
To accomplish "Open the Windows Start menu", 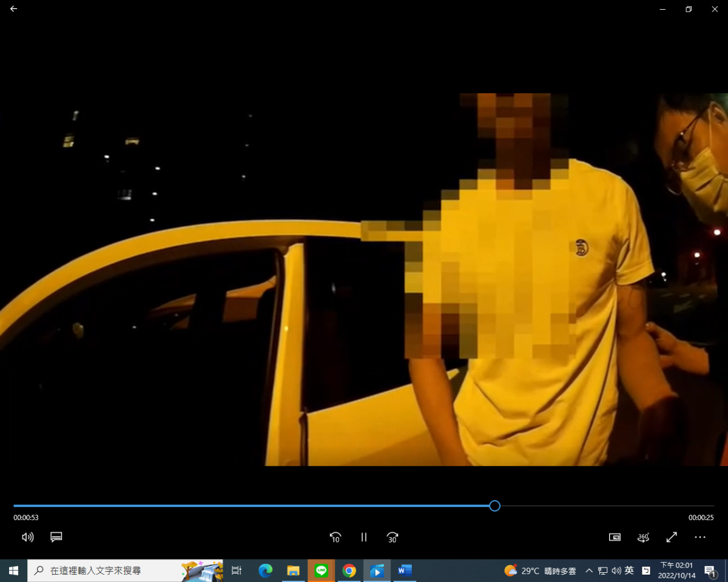I will point(13,570).
